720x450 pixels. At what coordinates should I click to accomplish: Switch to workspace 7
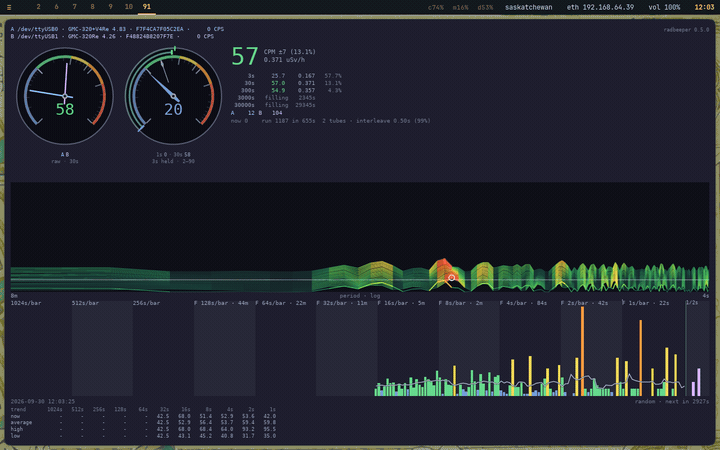(x=74, y=7)
